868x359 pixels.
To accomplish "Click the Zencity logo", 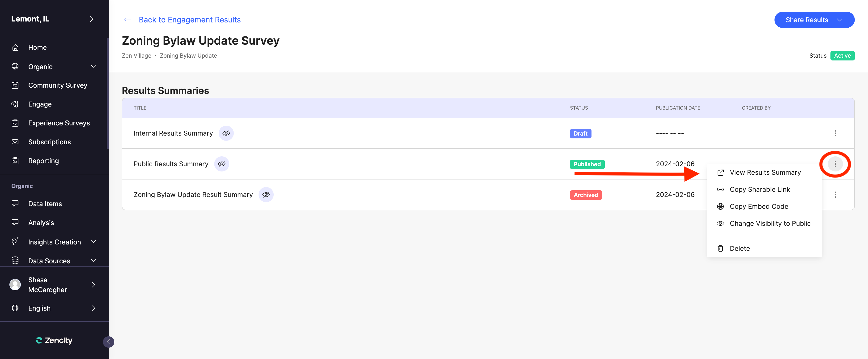I will (x=54, y=341).
